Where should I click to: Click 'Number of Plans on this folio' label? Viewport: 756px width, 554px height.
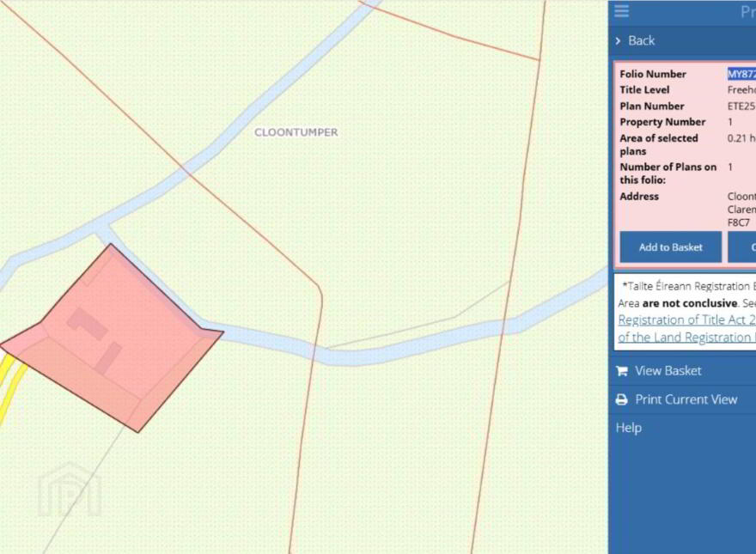[668, 174]
